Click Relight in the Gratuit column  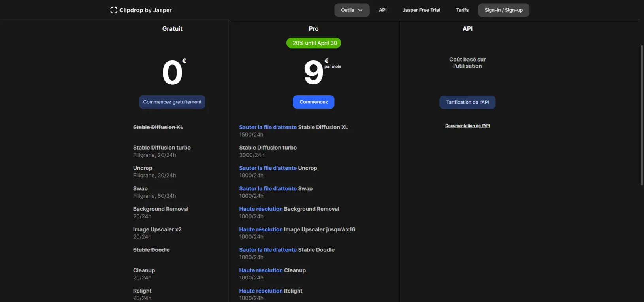pos(142,291)
